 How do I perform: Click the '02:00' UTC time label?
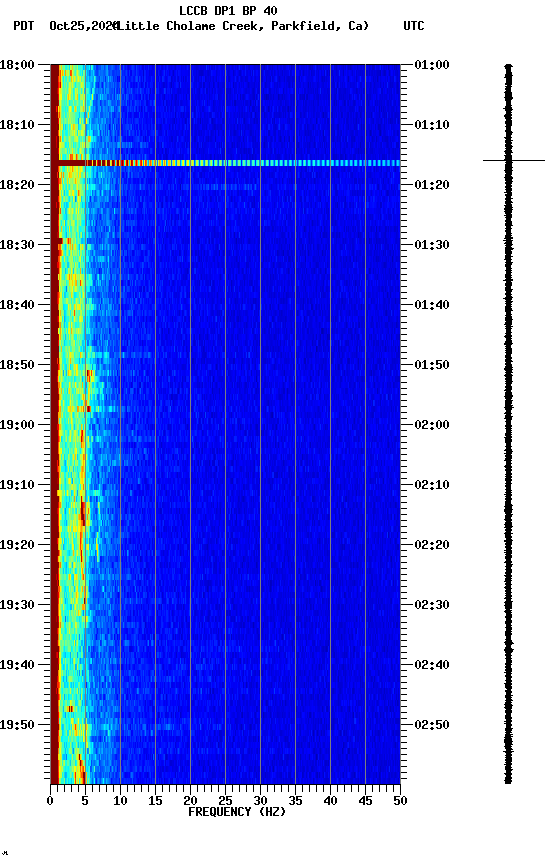[432, 425]
